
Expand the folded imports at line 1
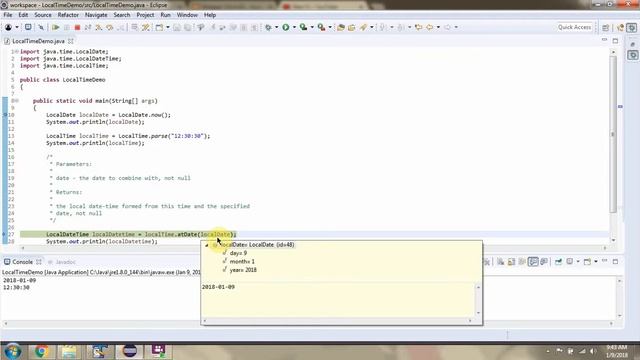coord(16,52)
